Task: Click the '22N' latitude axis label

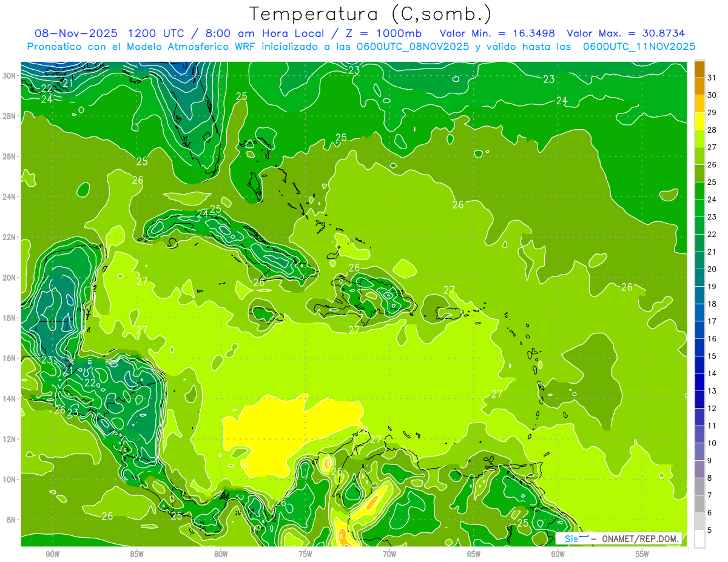Action: pyautogui.click(x=10, y=237)
